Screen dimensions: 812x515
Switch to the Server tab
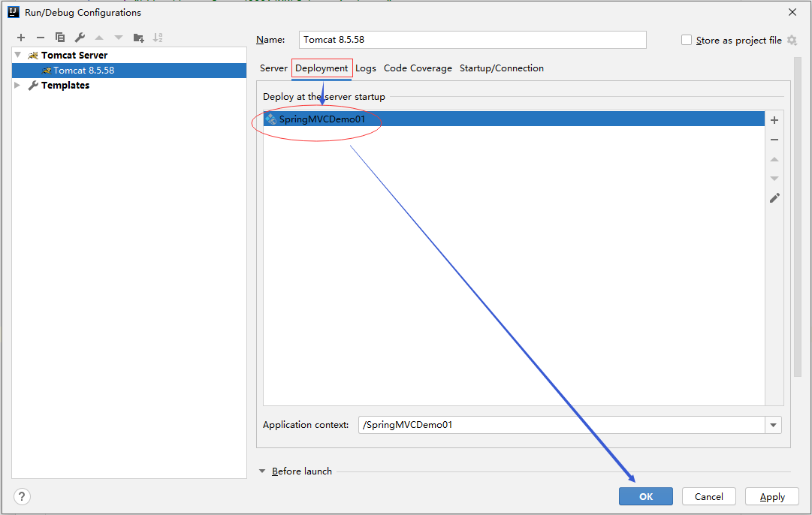point(273,68)
